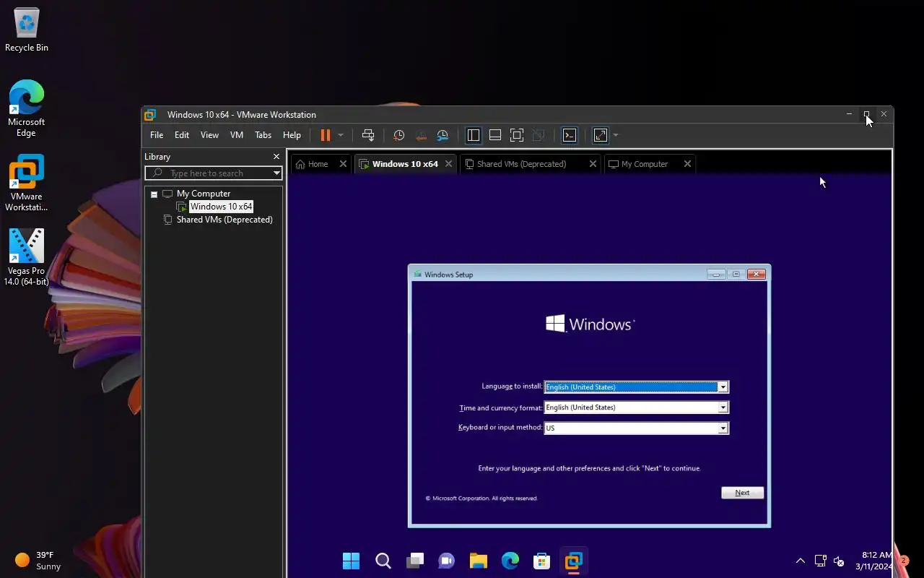This screenshot has width=924, height=578.
Task: Send Ctrl+Alt+Del to the virtual machine
Action: click(x=368, y=135)
